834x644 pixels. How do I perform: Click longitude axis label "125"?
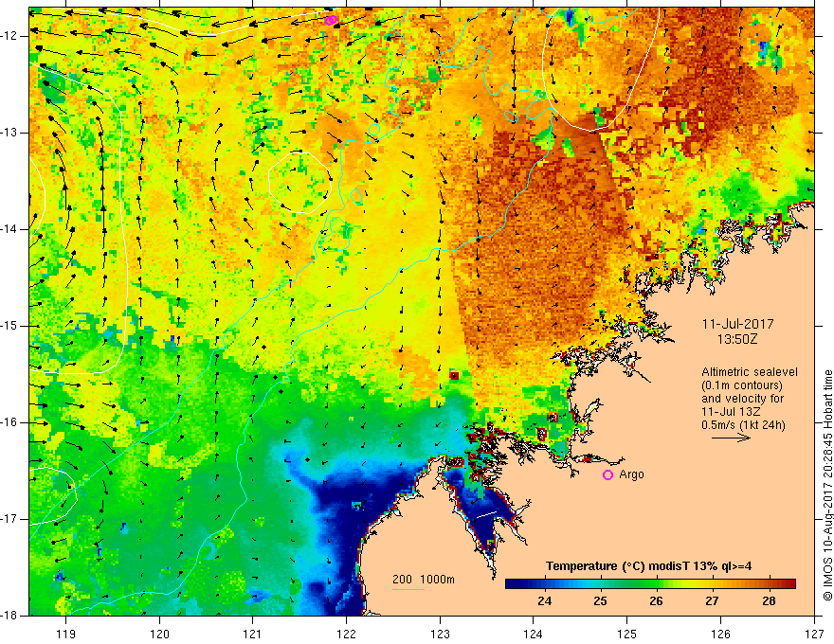coord(627,634)
